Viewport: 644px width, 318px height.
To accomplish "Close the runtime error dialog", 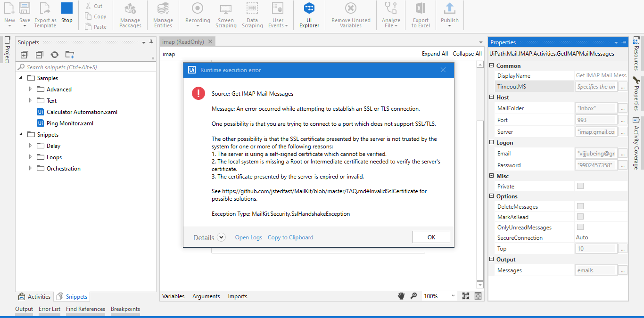I will tap(443, 70).
